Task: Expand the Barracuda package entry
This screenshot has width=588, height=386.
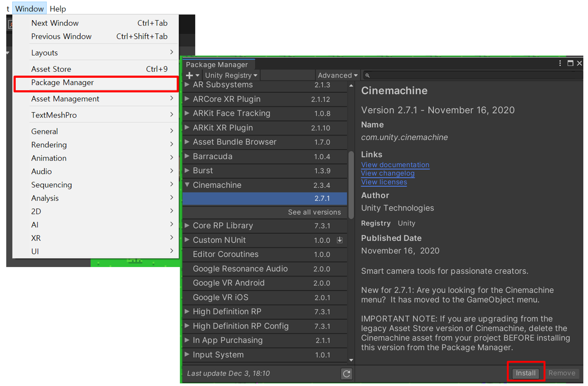Action: [x=187, y=156]
